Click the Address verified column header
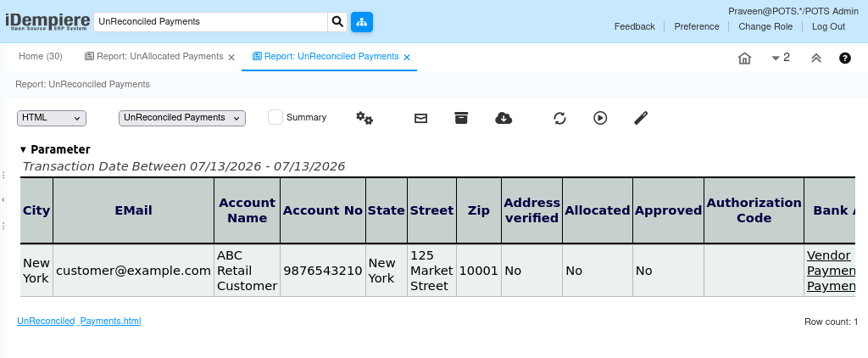This screenshot has height=358, width=868. click(x=532, y=210)
